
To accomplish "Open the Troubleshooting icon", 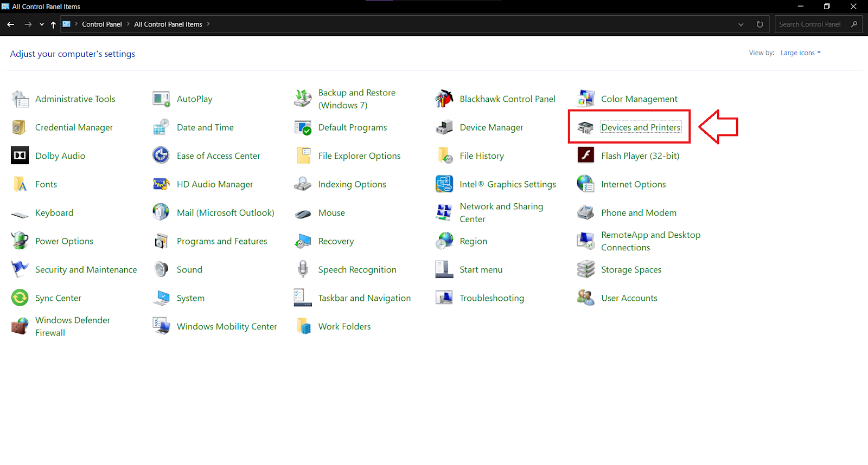I will (444, 298).
